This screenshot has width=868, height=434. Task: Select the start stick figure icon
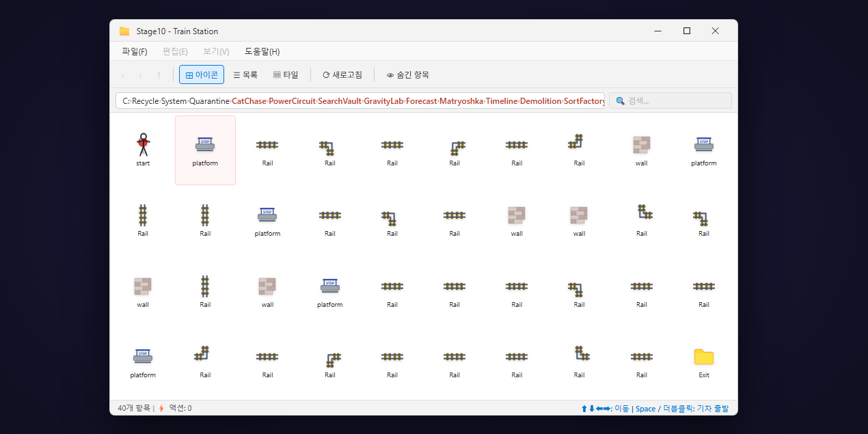point(143,145)
